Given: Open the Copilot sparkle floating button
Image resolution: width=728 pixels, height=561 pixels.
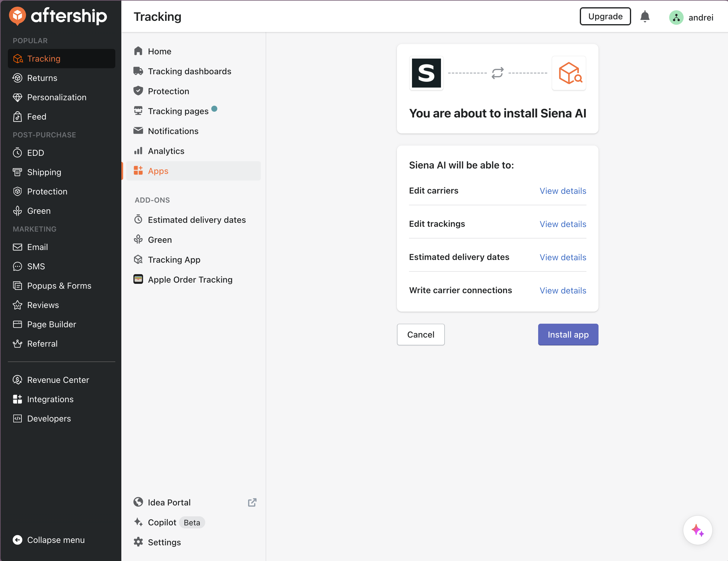Looking at the screenshot, I should point(697,530).
